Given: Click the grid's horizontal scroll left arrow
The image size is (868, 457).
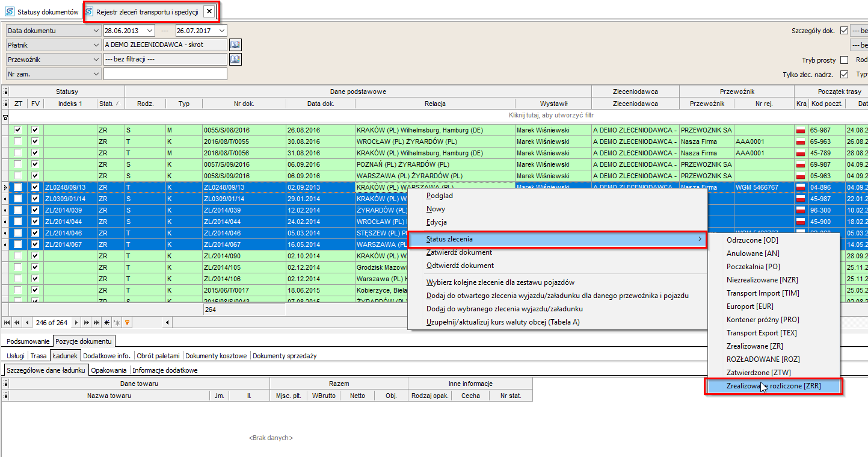Looking at the screenshot, I should click(x=166, y=323).
